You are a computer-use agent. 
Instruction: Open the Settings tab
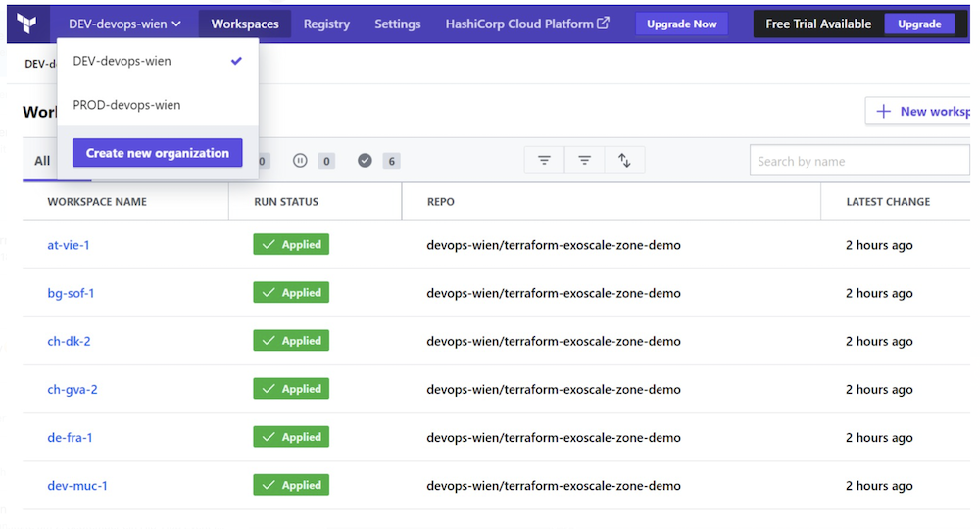(398, 24)
